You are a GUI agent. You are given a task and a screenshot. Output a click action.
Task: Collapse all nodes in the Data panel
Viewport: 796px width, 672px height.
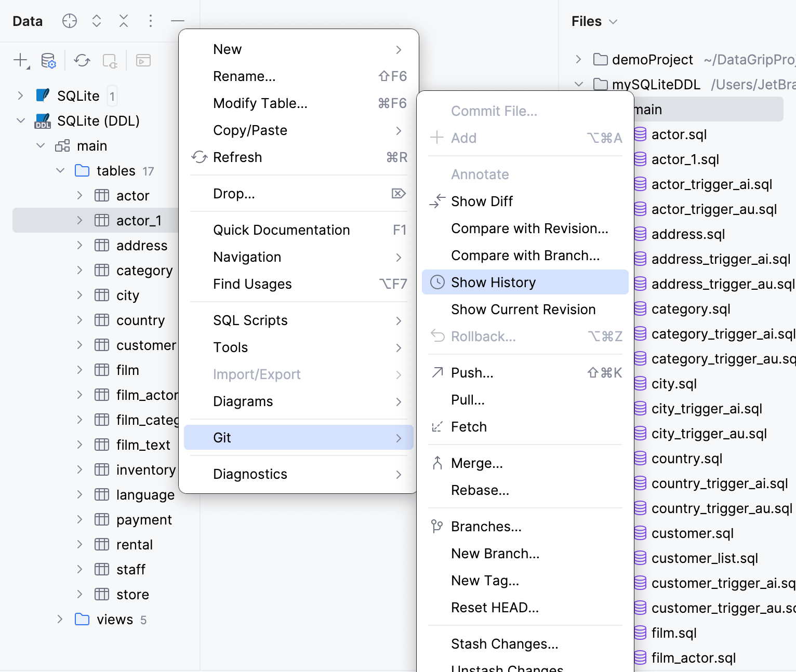click(124, 21)
